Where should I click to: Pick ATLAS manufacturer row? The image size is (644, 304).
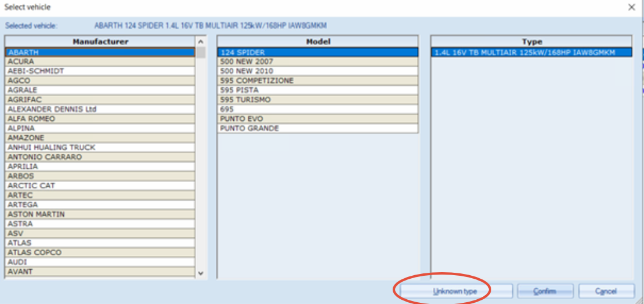(100, 243)
